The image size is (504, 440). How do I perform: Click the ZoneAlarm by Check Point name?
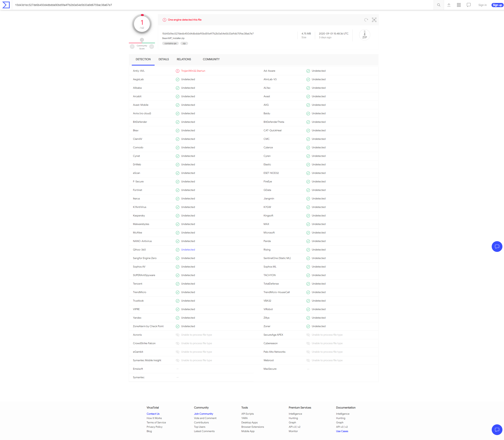tap(148, 327)
